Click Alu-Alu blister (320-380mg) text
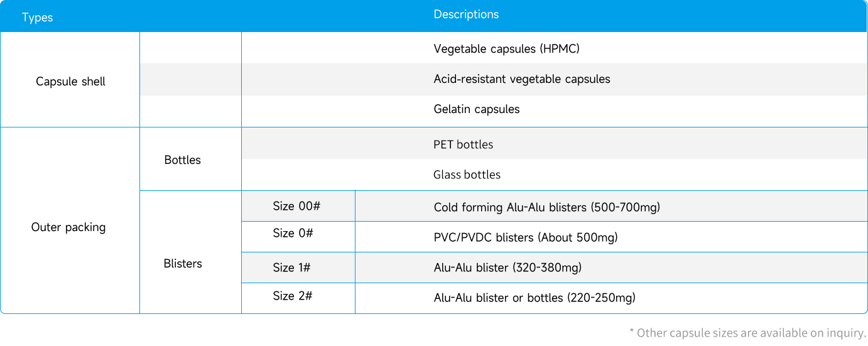 click(507, 268)
